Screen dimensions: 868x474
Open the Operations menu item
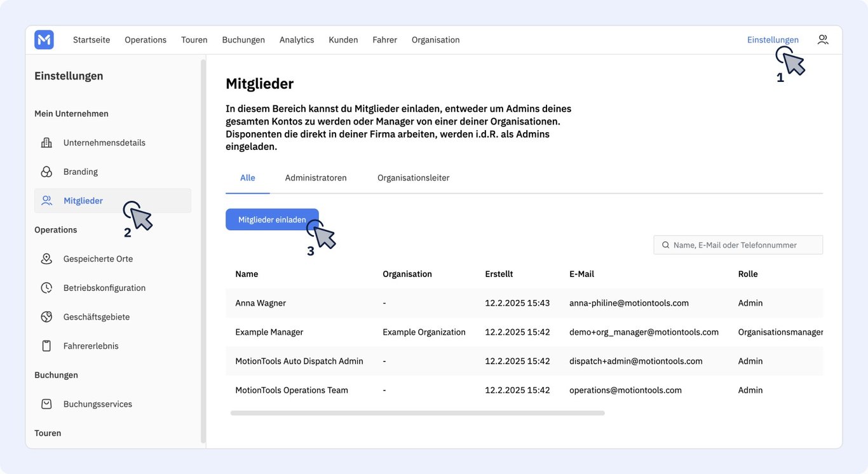pos(146,39)
